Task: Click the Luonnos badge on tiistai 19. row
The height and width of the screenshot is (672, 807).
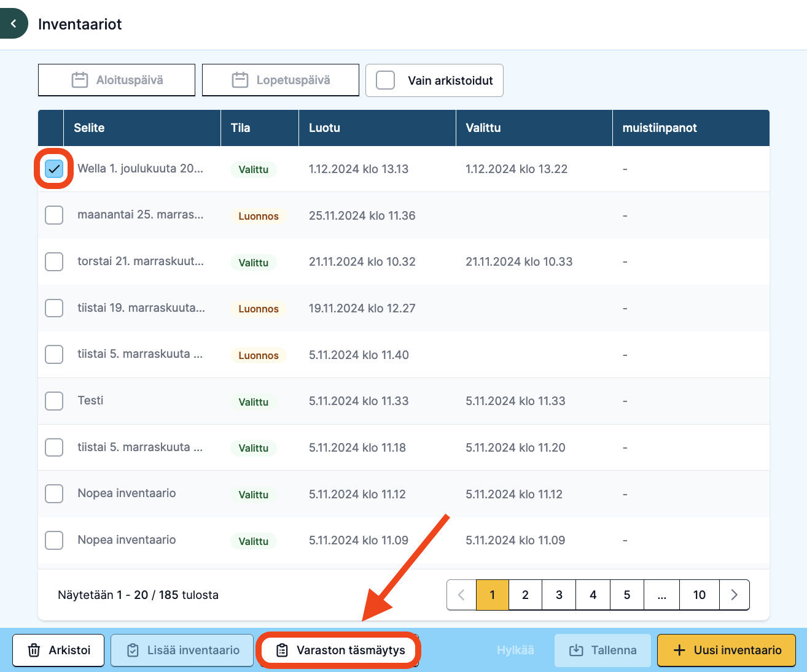Action: coord(259,309)
